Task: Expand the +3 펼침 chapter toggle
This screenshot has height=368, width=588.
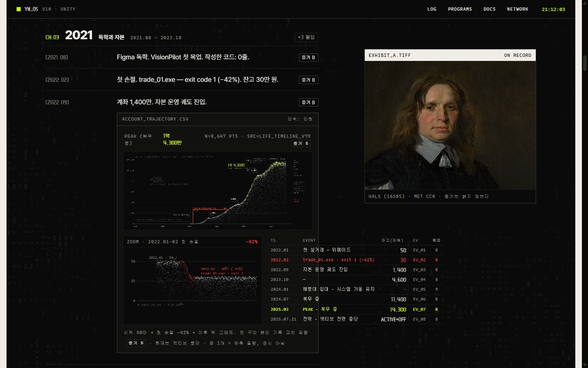Action: tap(306, 37)
